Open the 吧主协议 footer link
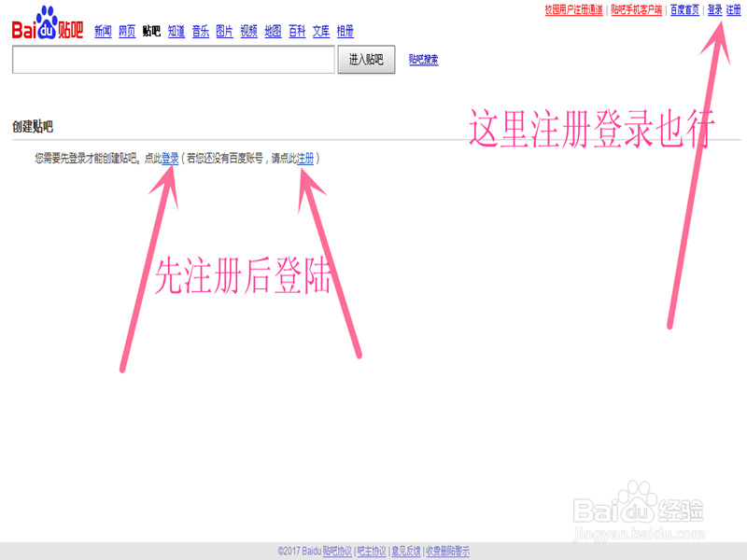Screen dimensions: 747x560 (372, 551)
